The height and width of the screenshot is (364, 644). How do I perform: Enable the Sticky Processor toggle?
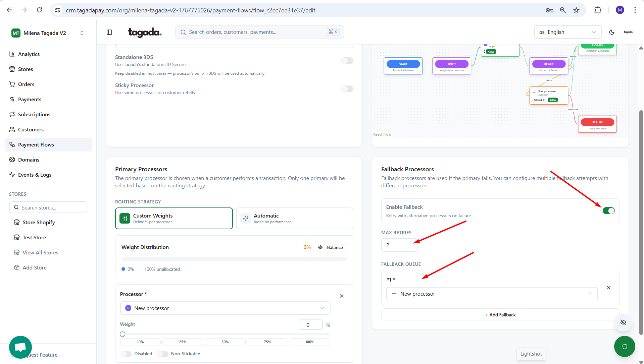(x=347, y=89)
